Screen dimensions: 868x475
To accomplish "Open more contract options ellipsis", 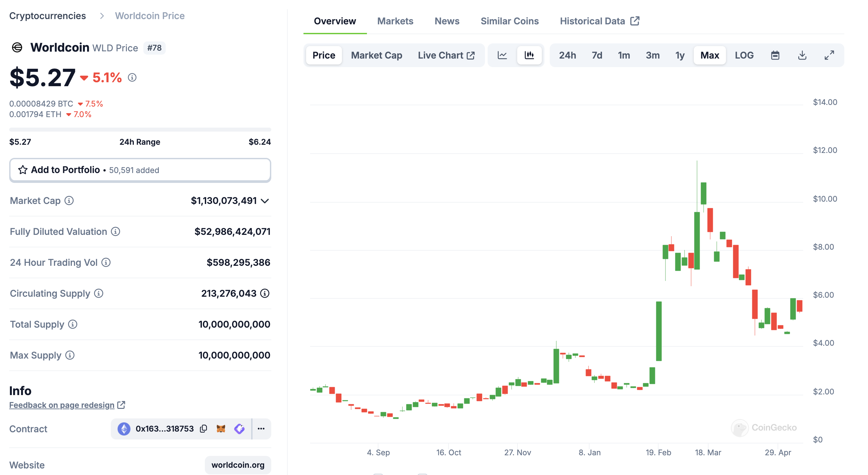I will click(x=261, y=429).
